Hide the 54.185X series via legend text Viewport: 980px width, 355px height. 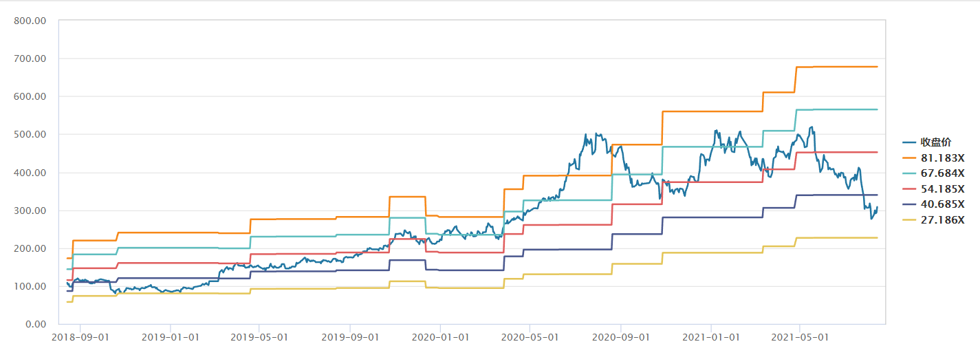(942, 189)
